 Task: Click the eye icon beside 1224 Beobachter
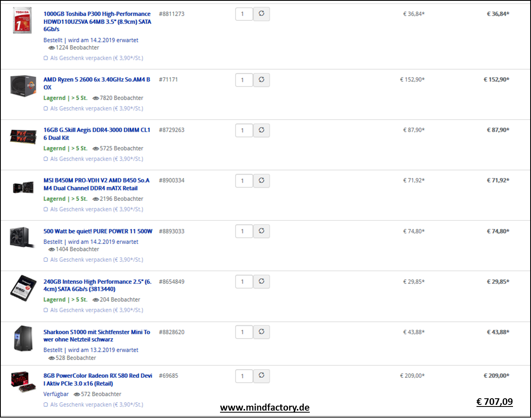52,48
